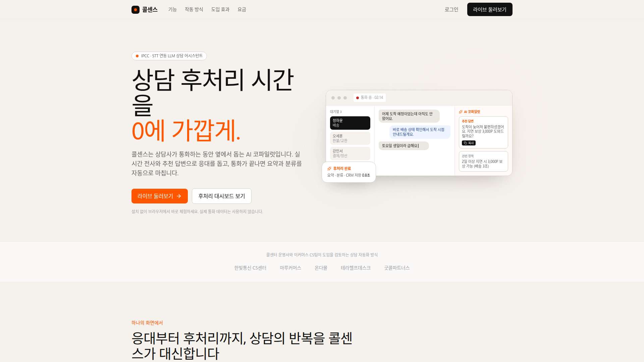The height and width of the screenshot is (362, 644).
Task: Click the 로그인 link
Action: [451, 9]
